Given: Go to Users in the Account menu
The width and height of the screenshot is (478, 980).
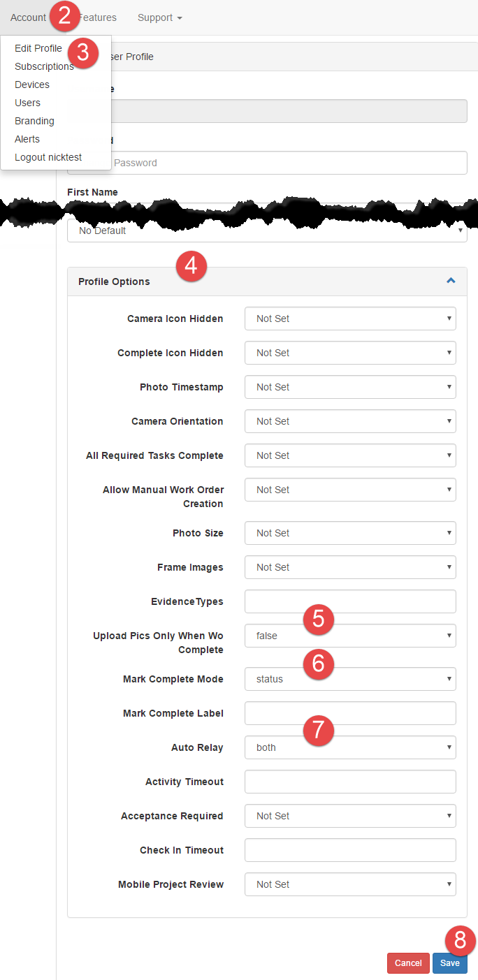Looking at the screenshot, I should 28,103.
